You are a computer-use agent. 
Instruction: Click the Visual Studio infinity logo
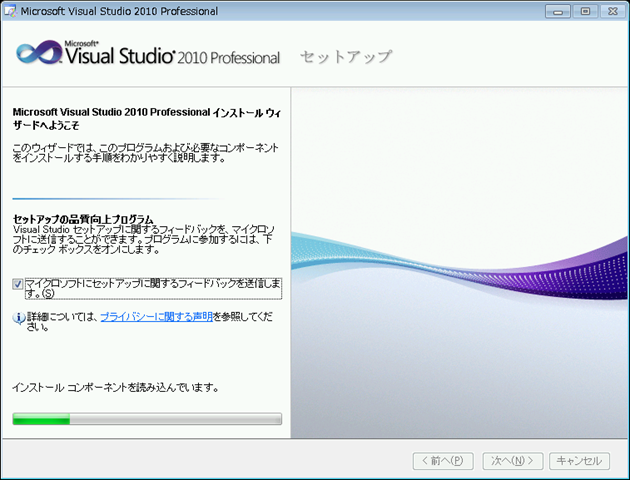(38, 55)
